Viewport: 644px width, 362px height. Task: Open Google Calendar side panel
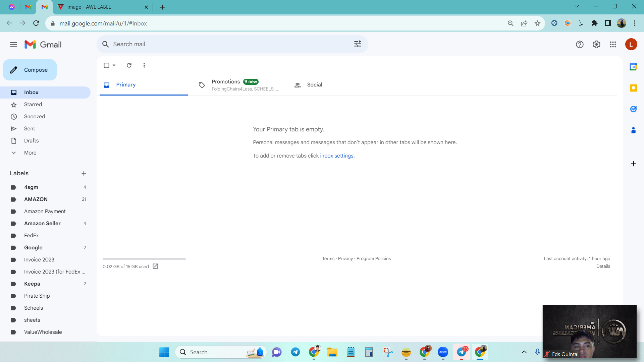tap(633, 67)
